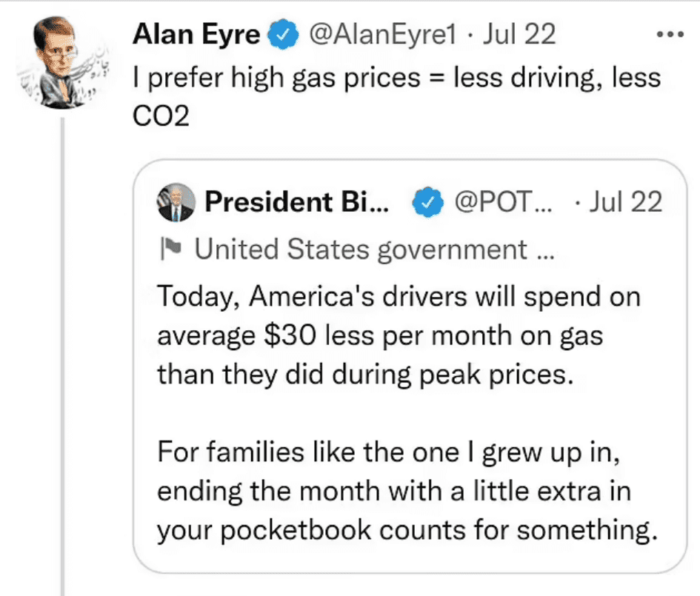
Task: Click President Biden's small profile photo
Action: [176, 202]
